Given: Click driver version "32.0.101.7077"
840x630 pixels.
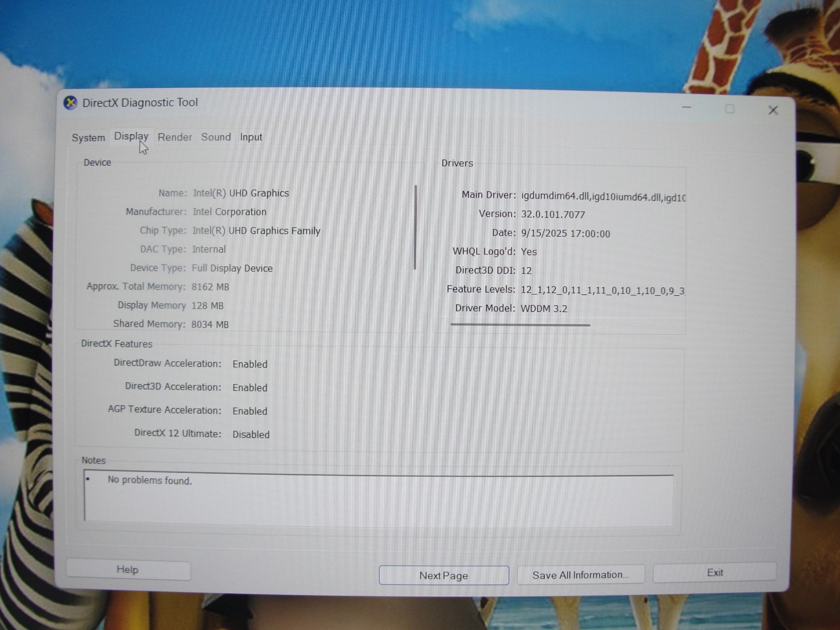Looking at the screenshot, I should pos(553,215).
